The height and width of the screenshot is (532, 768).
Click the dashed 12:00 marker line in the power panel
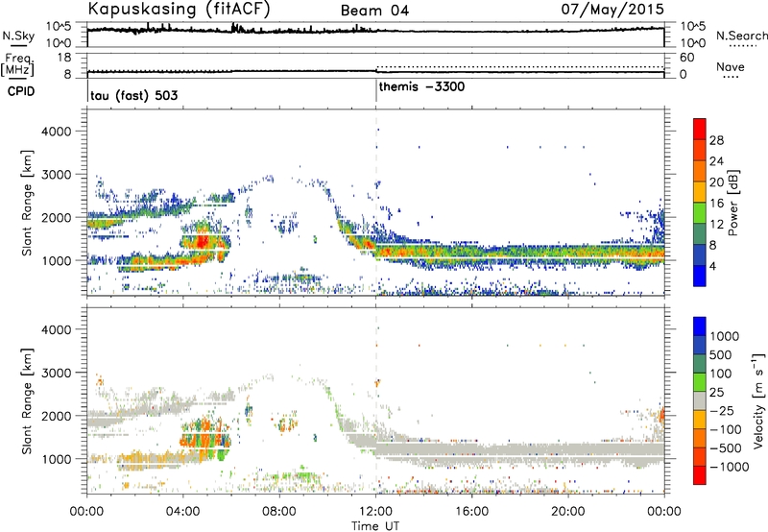376,203
